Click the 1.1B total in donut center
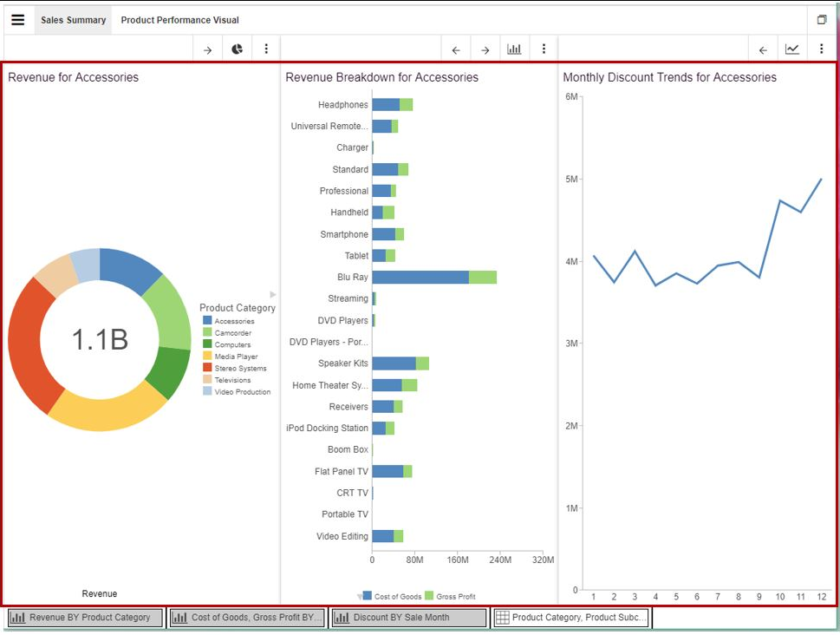 101,339
